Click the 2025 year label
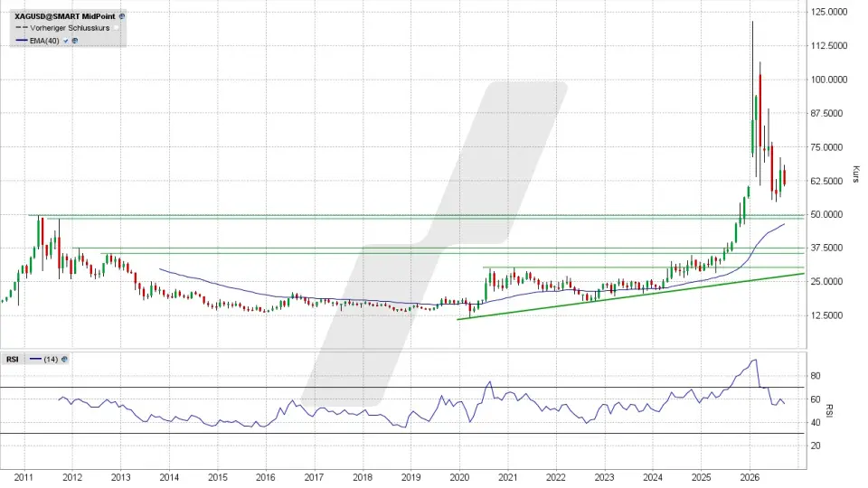Screen dimensions: 868x488 [x=702, y=477]
